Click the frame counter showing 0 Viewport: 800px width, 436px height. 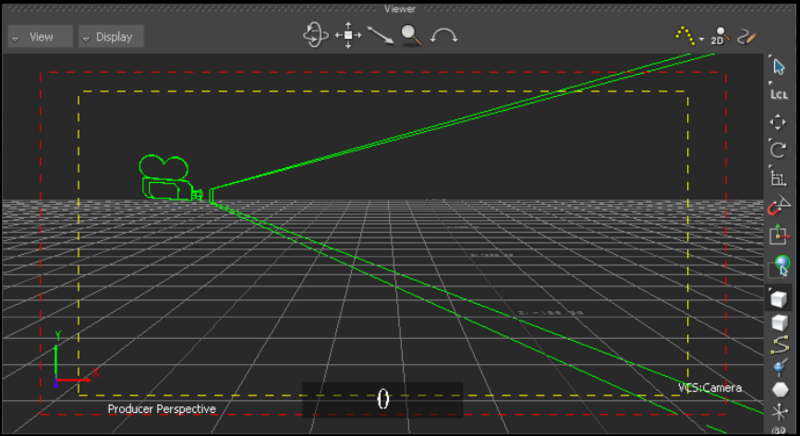tap(382, 399)
